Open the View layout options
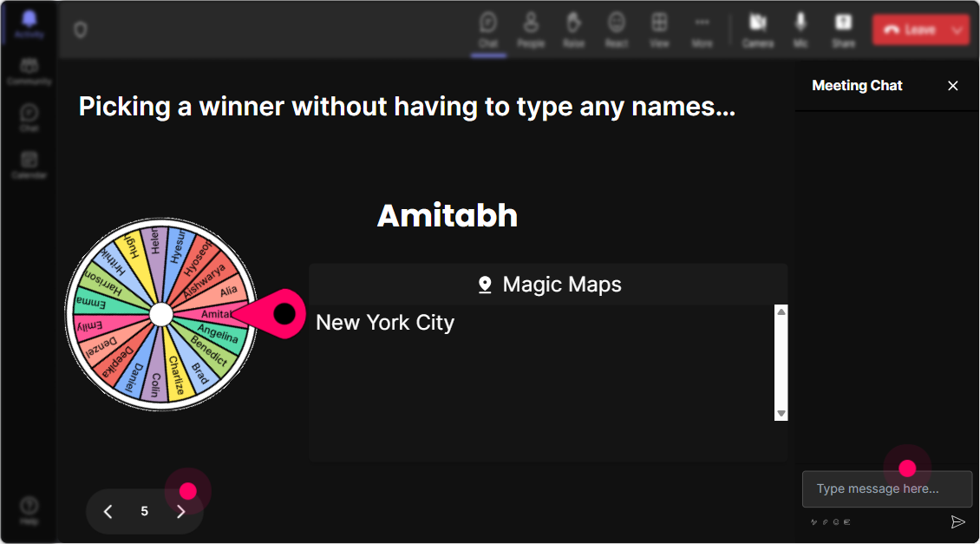The height and width of the screenshot is (544, 980). 659,29
